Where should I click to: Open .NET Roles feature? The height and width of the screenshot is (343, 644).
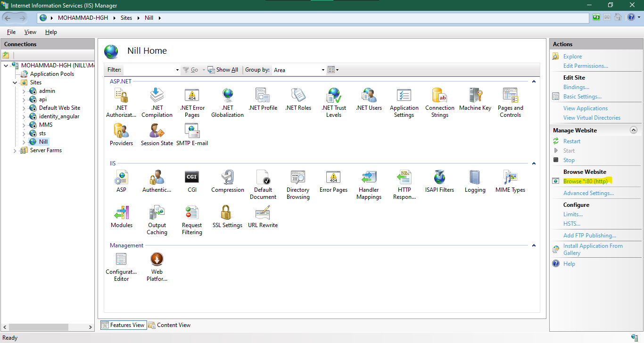click(x=298, y=99)
